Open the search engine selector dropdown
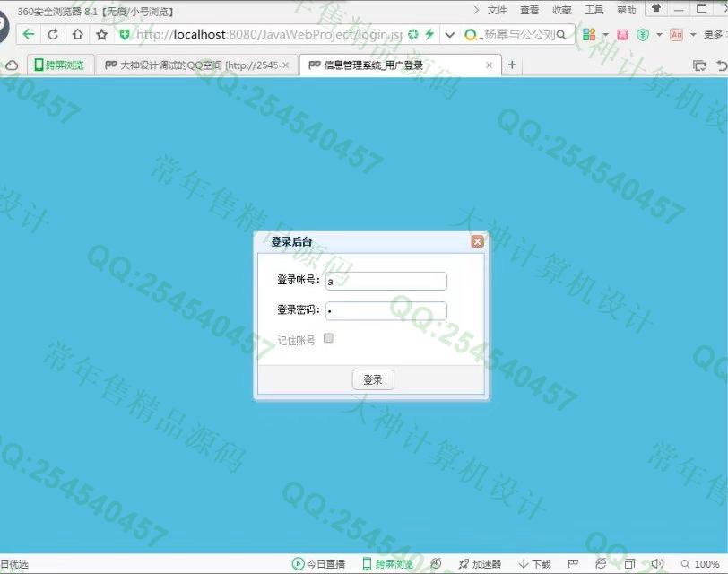Screen dimensions: 728x574 pos(472,35)
